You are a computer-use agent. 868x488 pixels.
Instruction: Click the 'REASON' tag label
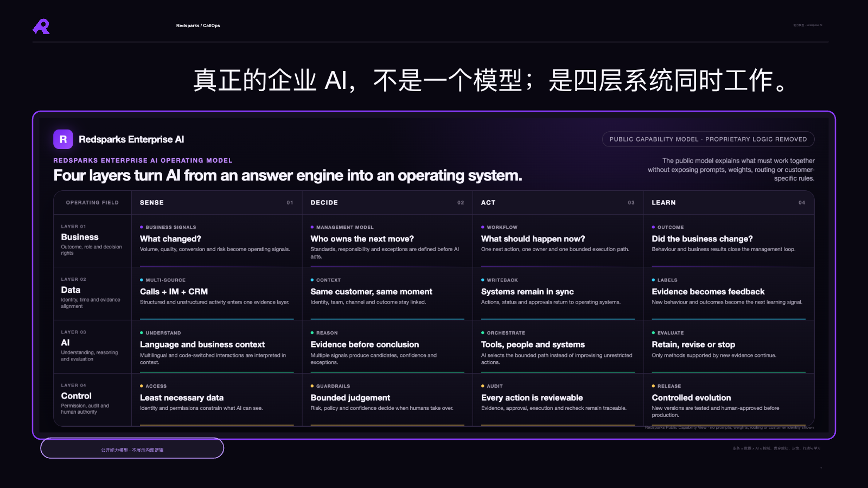point(327,333)
